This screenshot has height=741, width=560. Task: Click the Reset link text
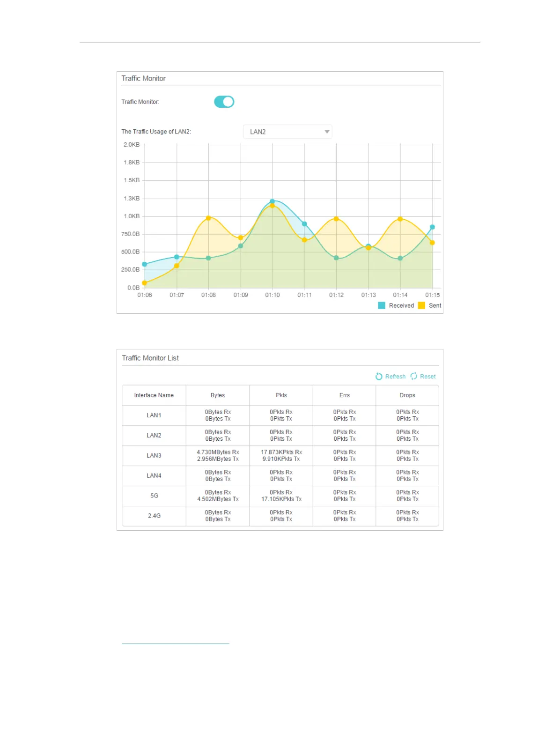coord(427,377)
